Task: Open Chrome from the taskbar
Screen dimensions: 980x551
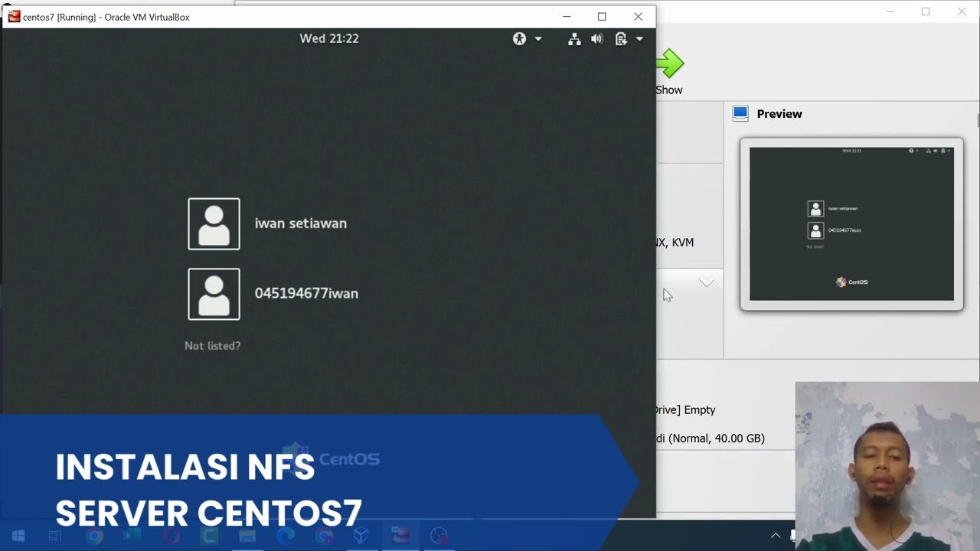Action: (95, 536)
